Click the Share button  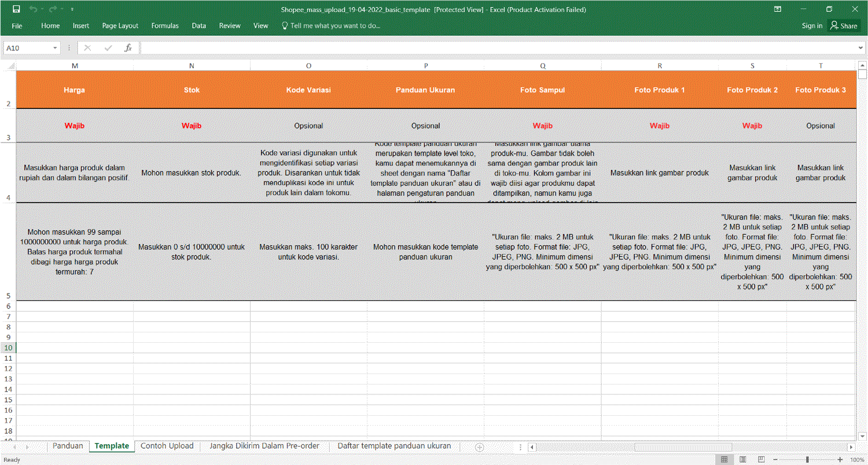click(x=844, y=25)
